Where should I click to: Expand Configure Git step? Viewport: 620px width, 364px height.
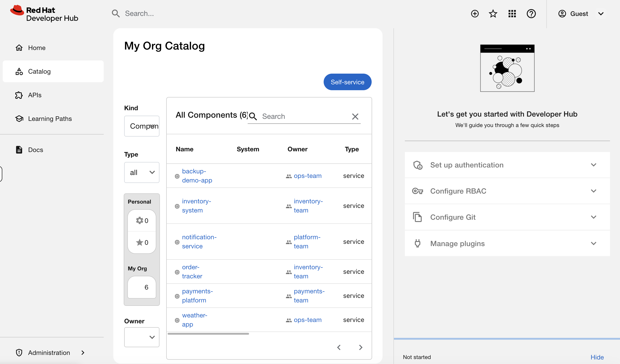pyautogui.click(x=507, y=217)
